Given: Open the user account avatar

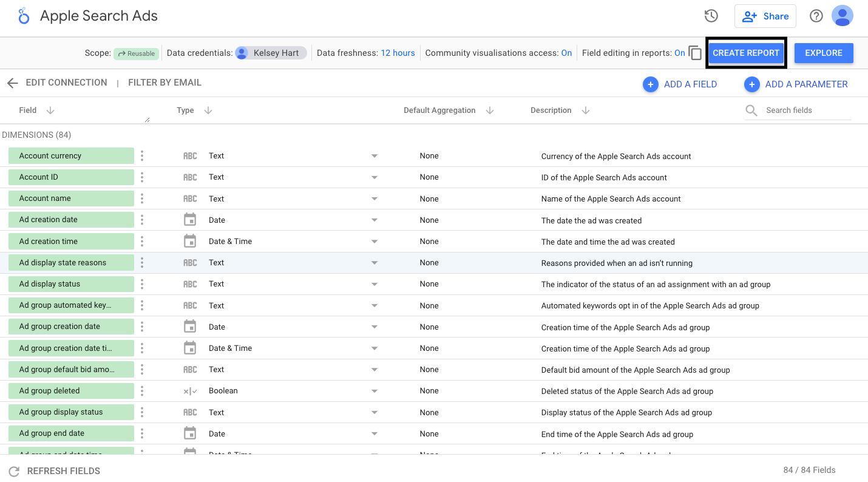Looking at the screenshot, I should (843, 16).
